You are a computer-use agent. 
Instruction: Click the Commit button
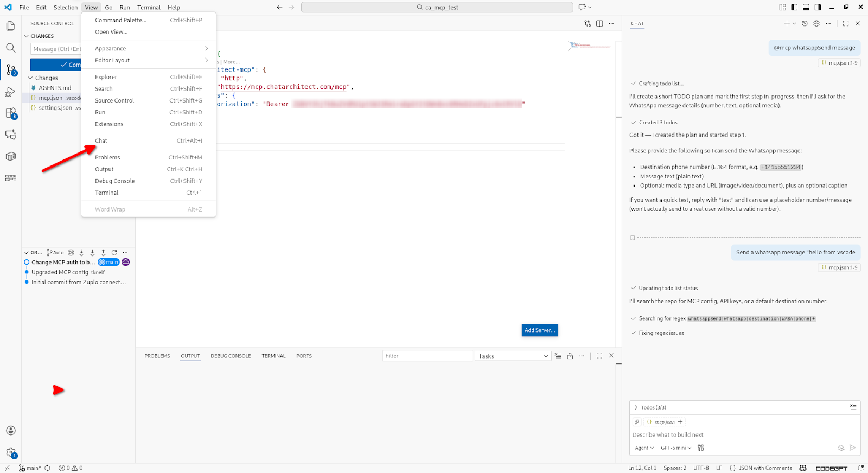point(56,65)
